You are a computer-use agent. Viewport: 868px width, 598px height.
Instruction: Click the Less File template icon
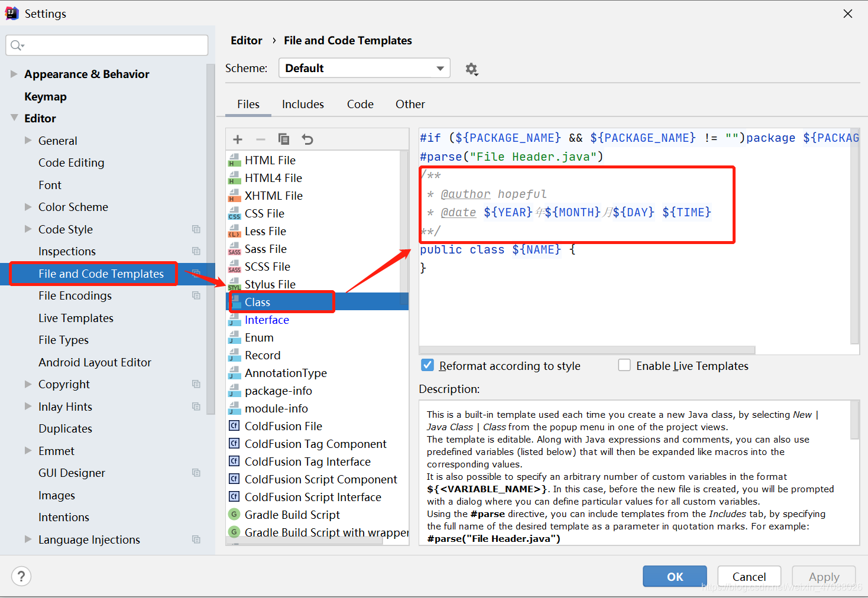tap(235, 231)
